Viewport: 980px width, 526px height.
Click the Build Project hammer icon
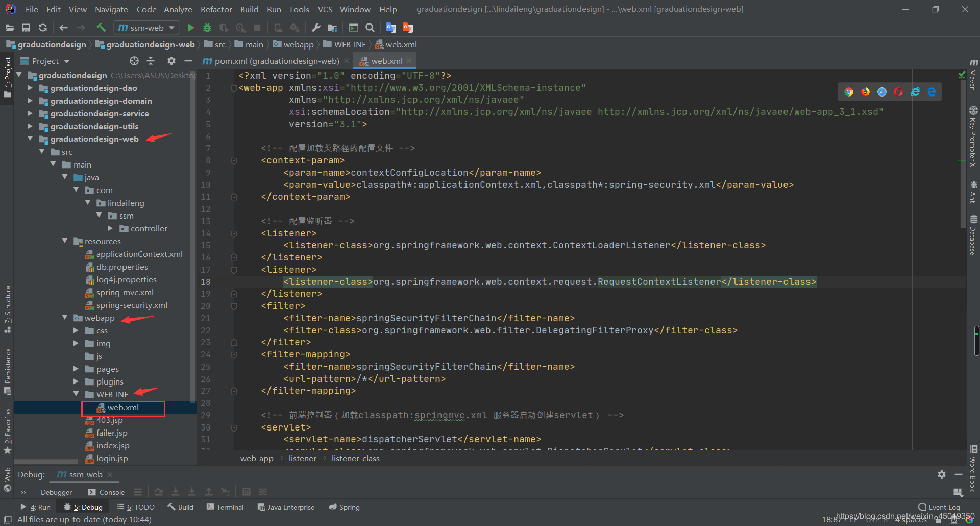[101, 28]
